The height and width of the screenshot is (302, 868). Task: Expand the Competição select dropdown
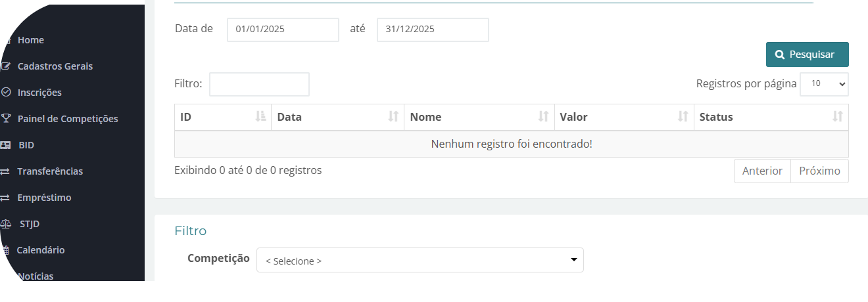point(420,260)
